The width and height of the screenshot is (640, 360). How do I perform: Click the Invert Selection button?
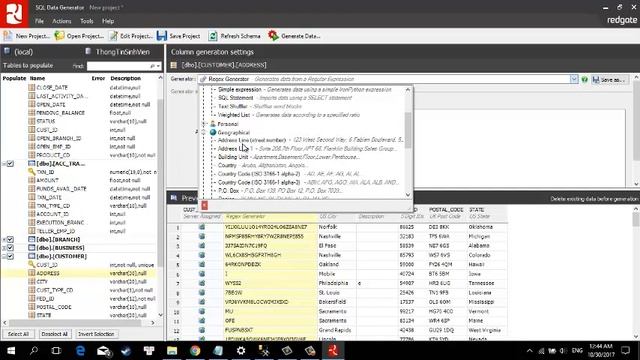[x=96, y=334]
